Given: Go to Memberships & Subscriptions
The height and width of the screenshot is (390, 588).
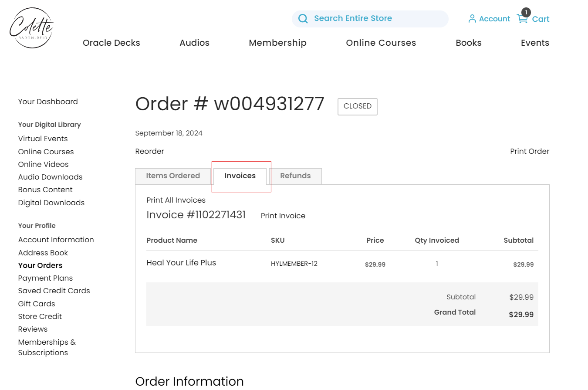Looking at the screenshot, I should [47, 347].
